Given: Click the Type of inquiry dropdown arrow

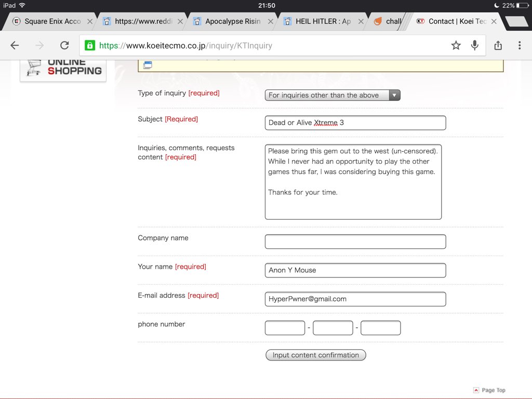Looking at the screenshot, I should [x=394, y=95].
